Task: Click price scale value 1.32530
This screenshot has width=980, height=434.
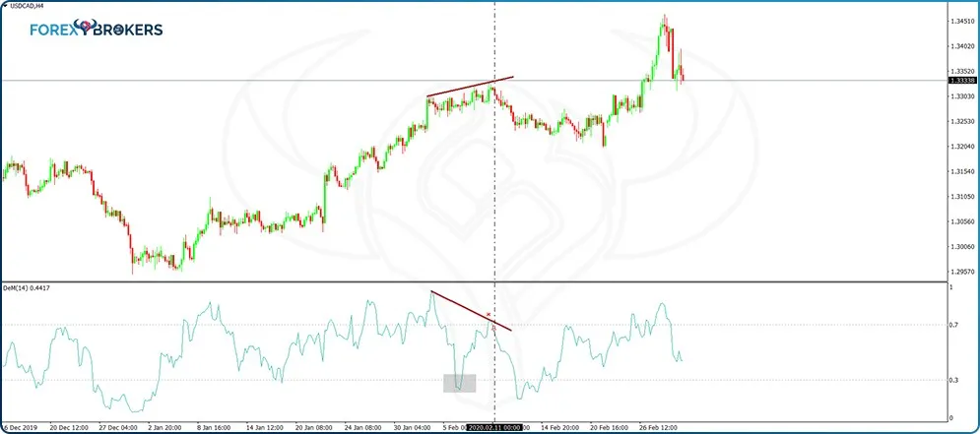Action: pyautogui.click(x=962, y=121)
